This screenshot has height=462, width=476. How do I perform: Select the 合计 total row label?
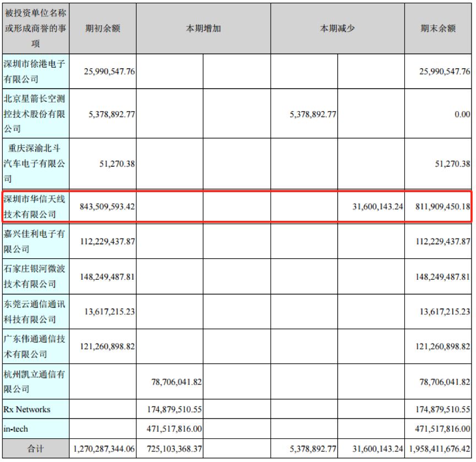pyautogui.click(x=36, y=449)
